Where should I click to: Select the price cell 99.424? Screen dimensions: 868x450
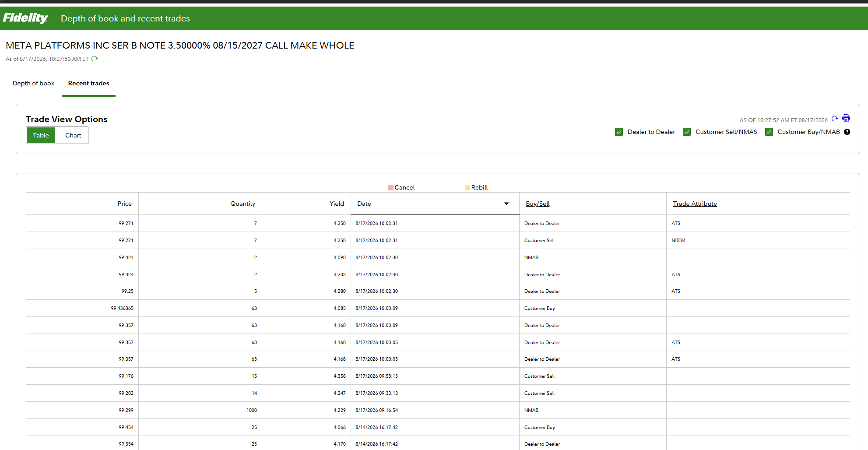[x=126, y=257]
